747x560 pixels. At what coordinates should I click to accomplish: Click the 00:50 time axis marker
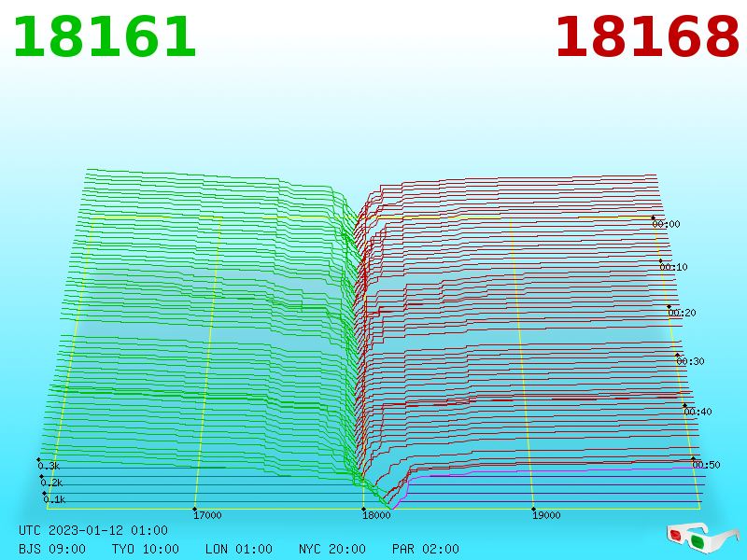point(706,464)
